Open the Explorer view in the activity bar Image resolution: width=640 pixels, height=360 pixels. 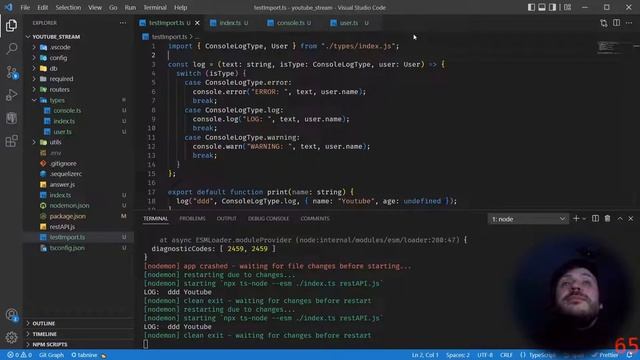(x=11, y=25)
